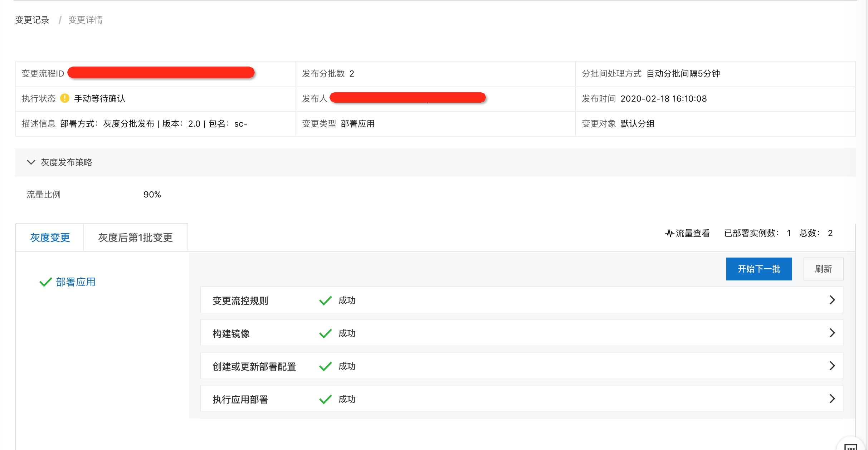Expand the 执行应用部署 row arrow
Viewport: 868px width, 450px height.
pos(832,399)
